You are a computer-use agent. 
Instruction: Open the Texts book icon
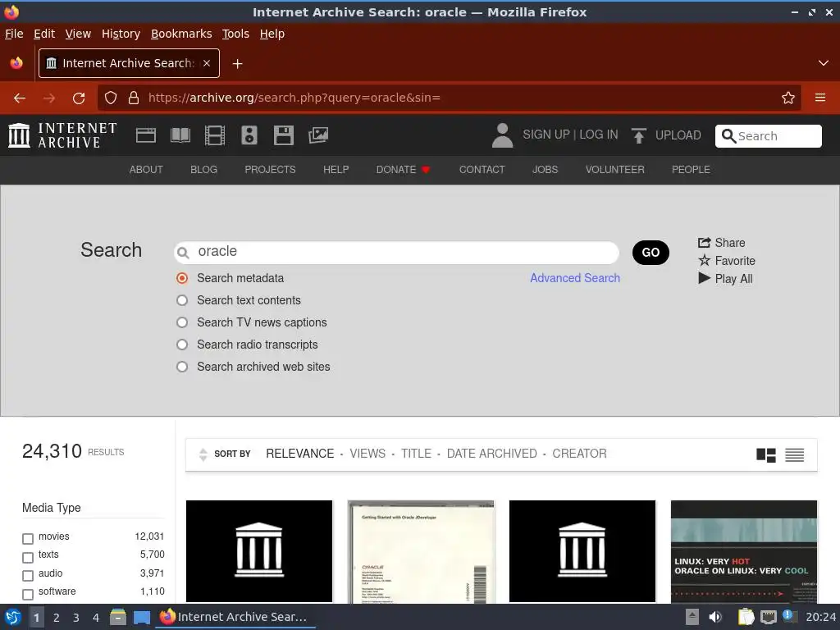[x=180, y=135]
